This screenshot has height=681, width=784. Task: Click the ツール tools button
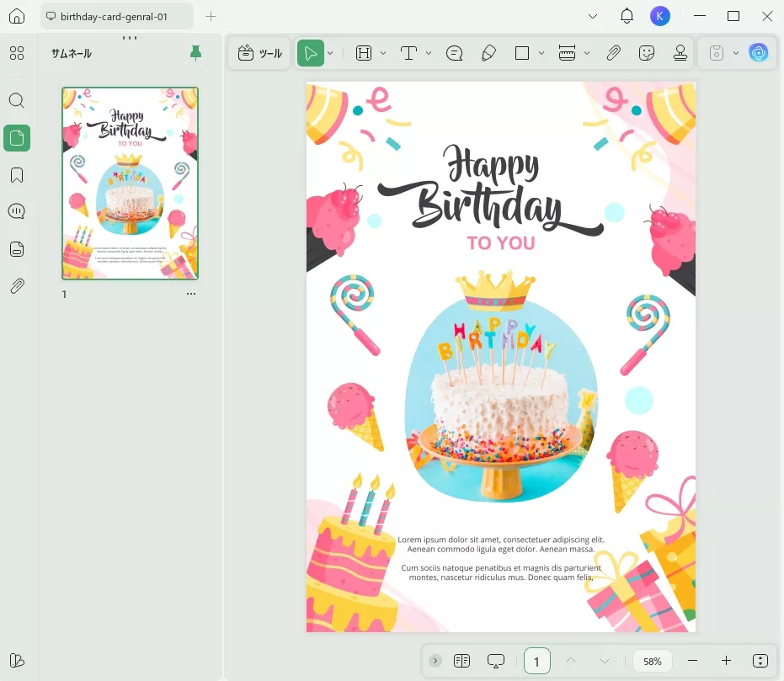(259, 53)
